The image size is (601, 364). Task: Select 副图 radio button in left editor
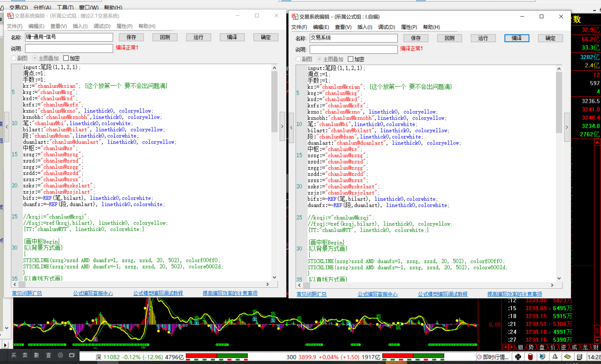[x=14, y=58]
